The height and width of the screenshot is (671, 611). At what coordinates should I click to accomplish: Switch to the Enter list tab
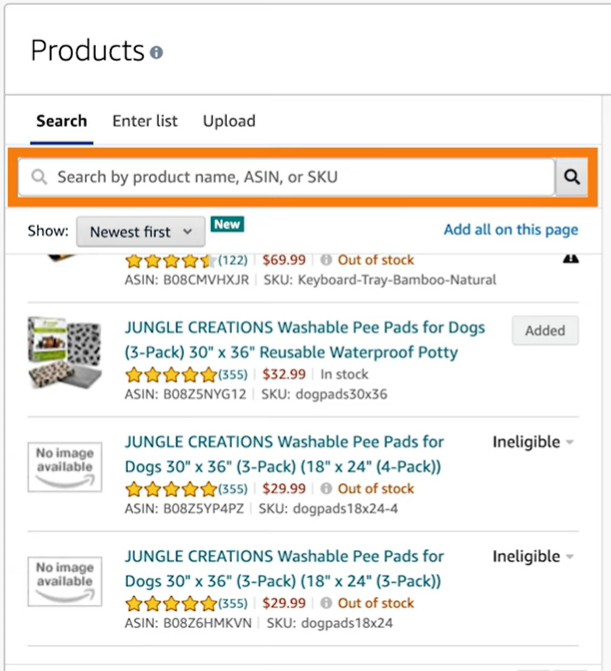tap(145, 121)
